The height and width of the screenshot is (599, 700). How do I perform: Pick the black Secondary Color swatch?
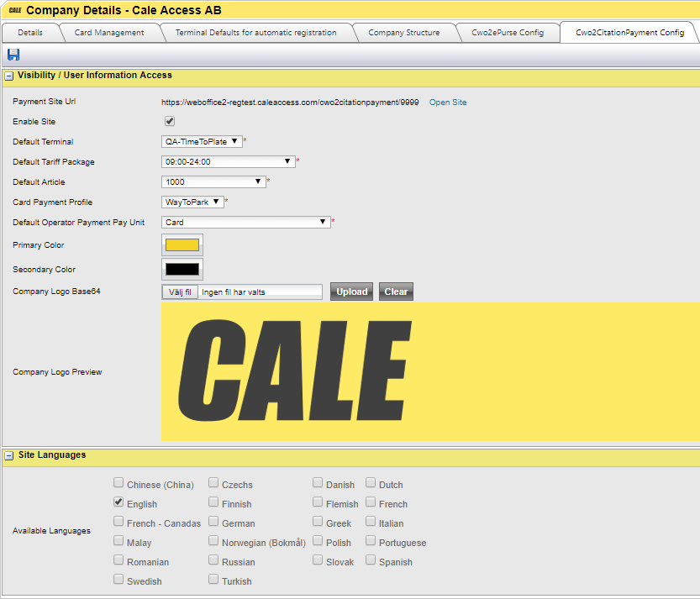(x=182, y=269)
